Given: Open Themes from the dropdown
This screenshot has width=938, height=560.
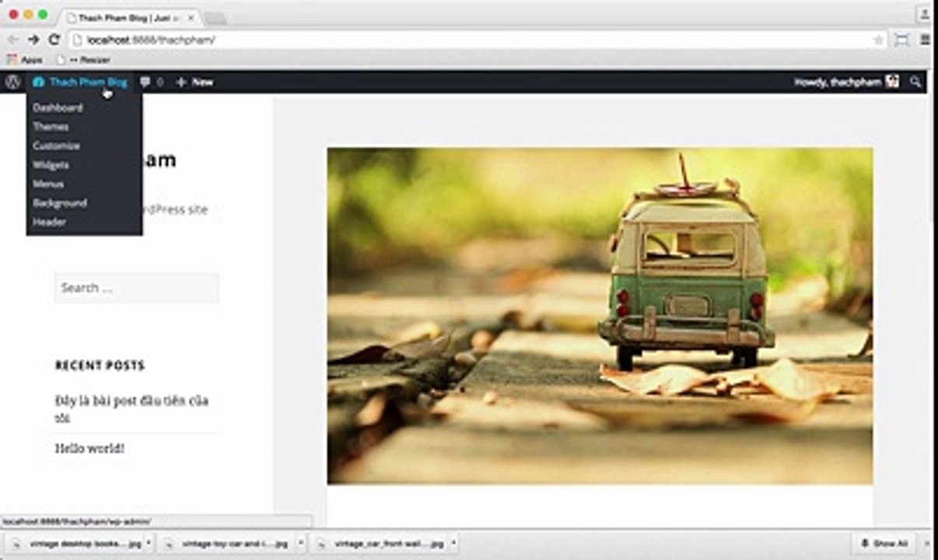Looking at the screenshot, I should click(x=51, y=127).
